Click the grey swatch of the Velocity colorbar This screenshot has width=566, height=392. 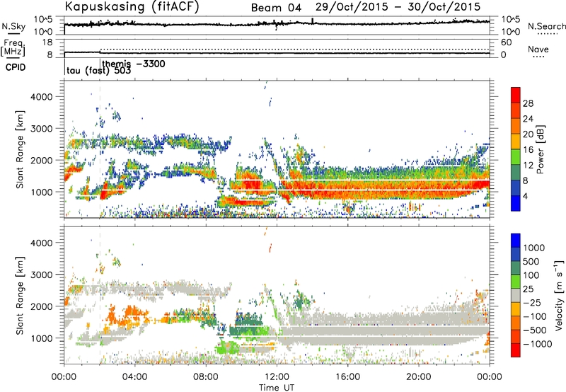[516, 295]
